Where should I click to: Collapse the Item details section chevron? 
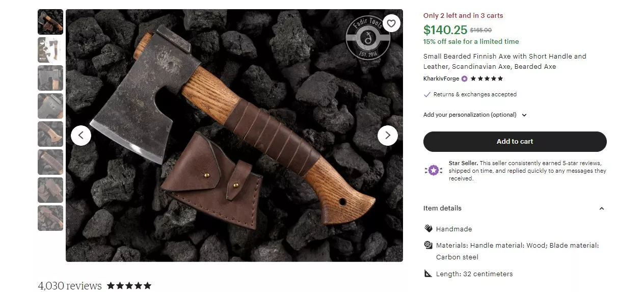tap(601, 208)
